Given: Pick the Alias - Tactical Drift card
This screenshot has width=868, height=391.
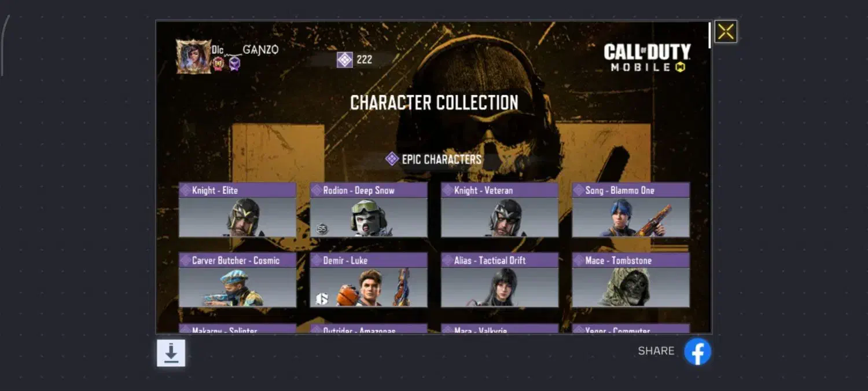Looking at the screenshot, I should coord(500,280).
